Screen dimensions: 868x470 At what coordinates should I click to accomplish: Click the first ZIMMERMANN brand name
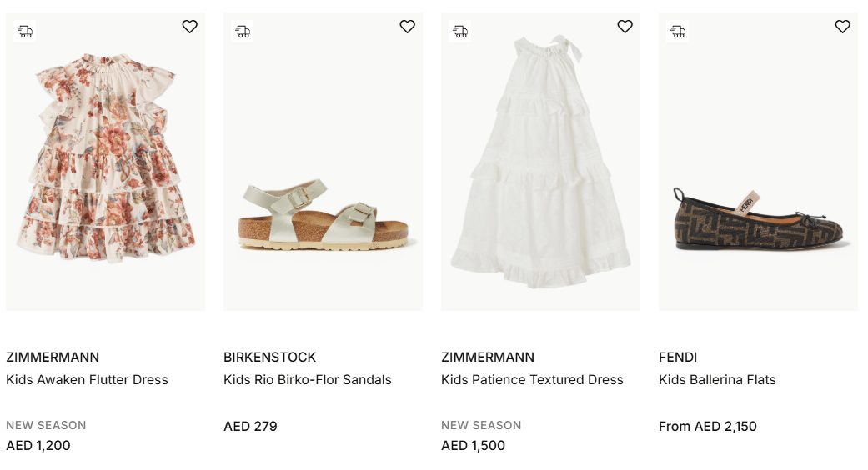(53, 357)
